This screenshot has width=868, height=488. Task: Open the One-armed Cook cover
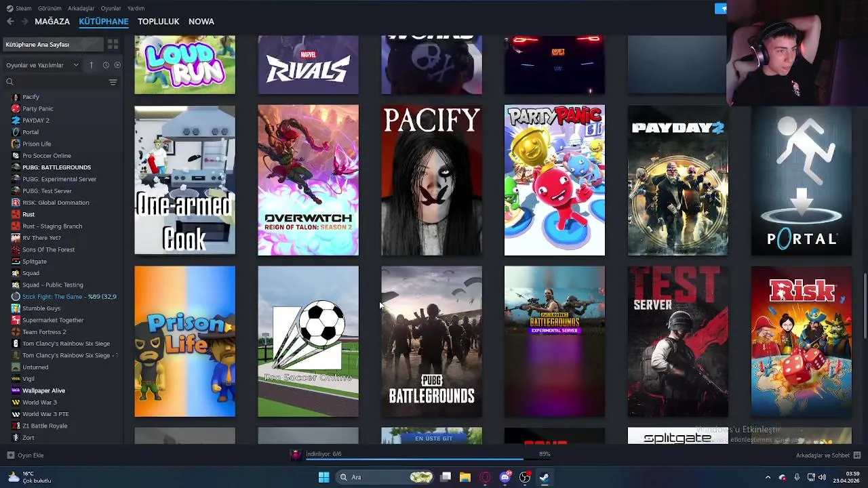[184, 180]
